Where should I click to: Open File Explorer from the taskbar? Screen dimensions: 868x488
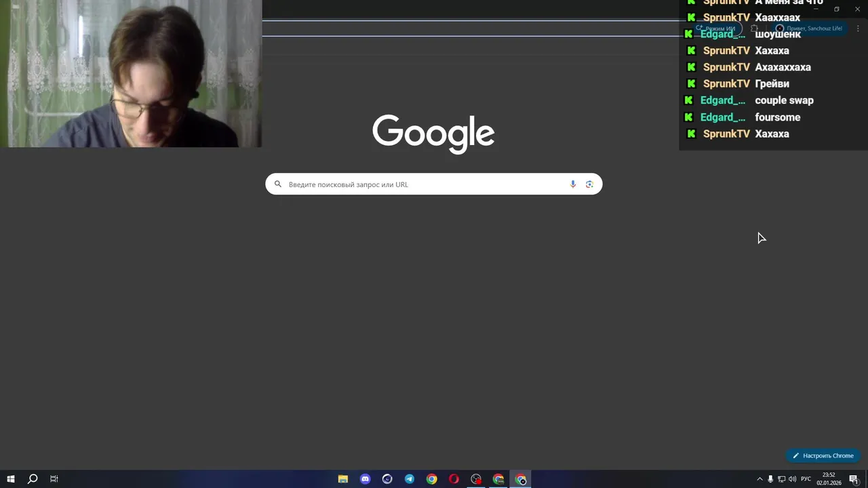pyautogui.click(x=343, y=479)
